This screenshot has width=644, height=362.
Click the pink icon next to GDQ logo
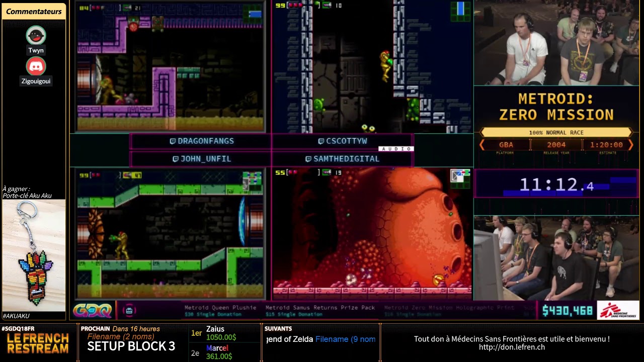tap(129, 311)
